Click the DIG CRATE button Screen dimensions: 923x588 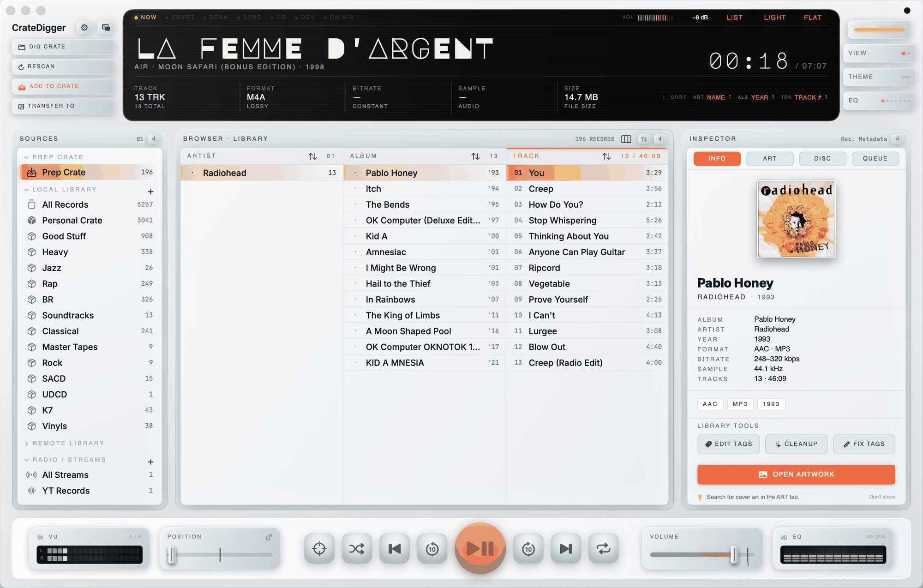[x=63, y=47]
